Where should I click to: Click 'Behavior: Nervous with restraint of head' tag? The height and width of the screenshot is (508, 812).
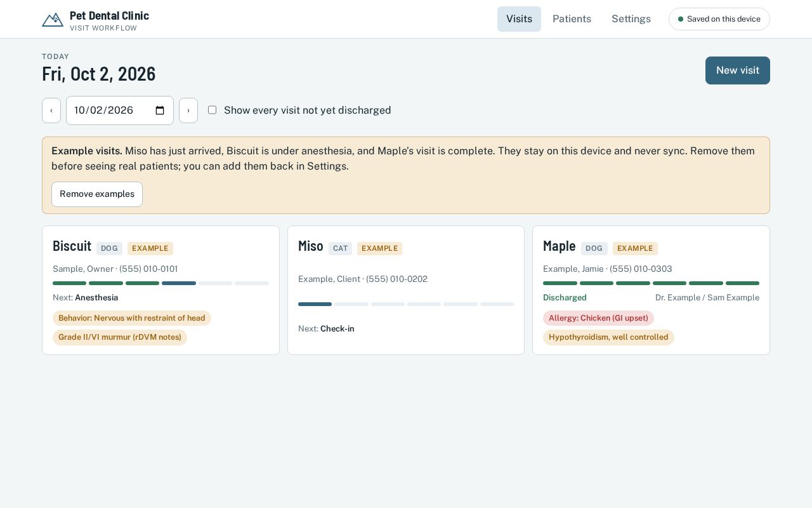(132, 318)
